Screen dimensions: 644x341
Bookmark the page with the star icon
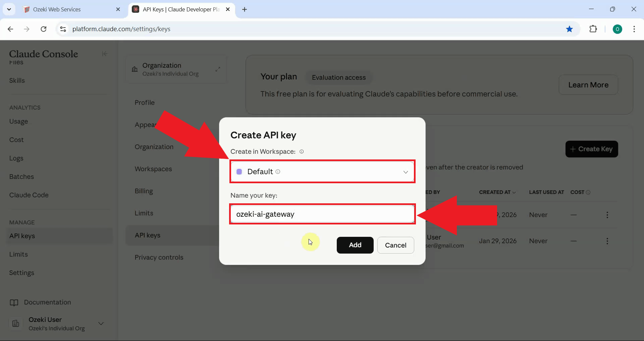click(x=570, y=29)
